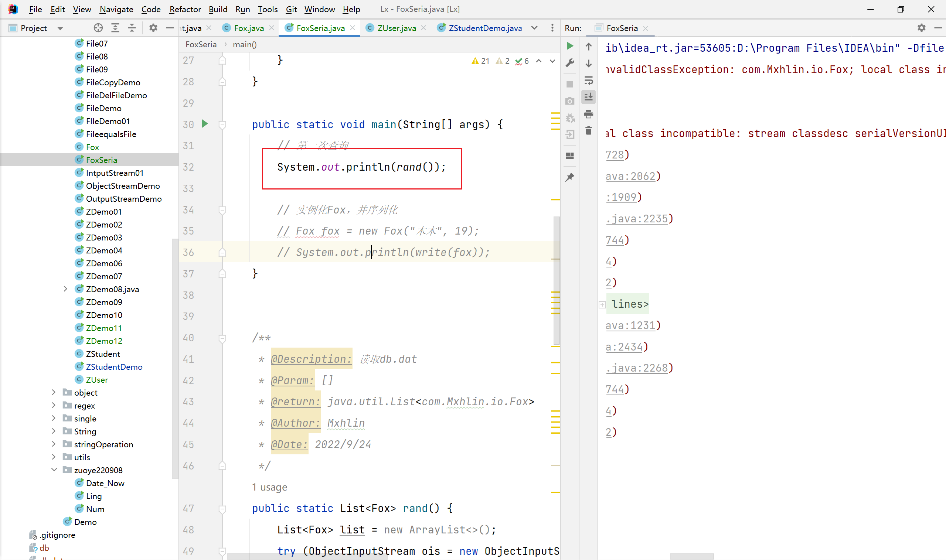Screen dimensions: 946x560
Task: Click the locate file crosshair icon in Project panel
Action: [x=98, y=28]
